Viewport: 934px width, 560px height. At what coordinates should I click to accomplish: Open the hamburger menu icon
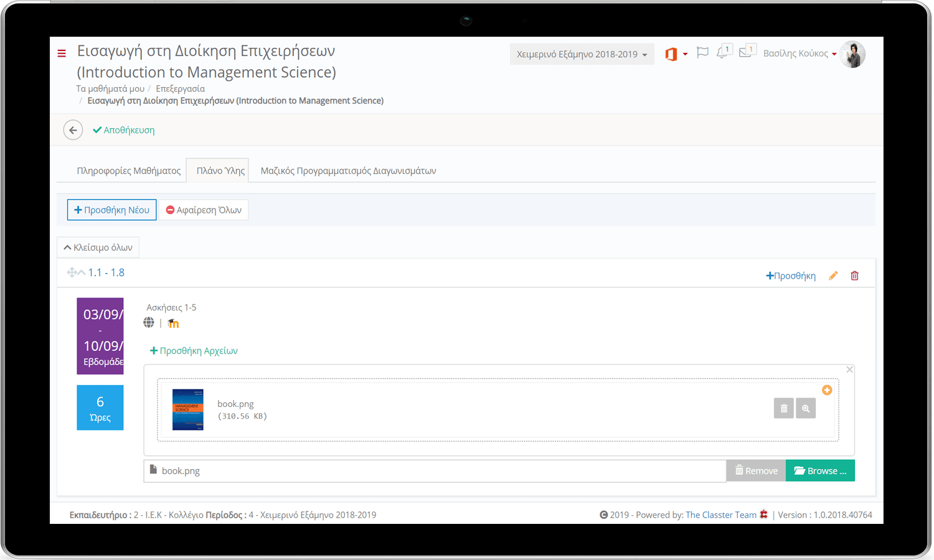coord(62,54)
